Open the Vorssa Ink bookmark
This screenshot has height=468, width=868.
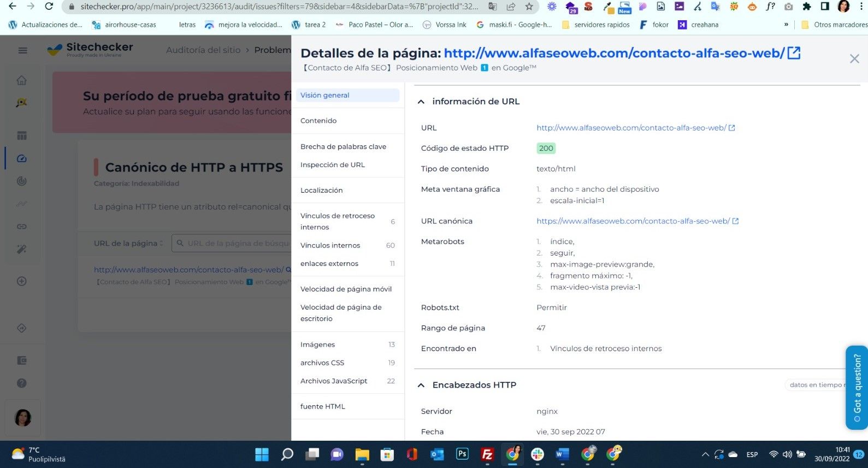click(x=445, y=25)
